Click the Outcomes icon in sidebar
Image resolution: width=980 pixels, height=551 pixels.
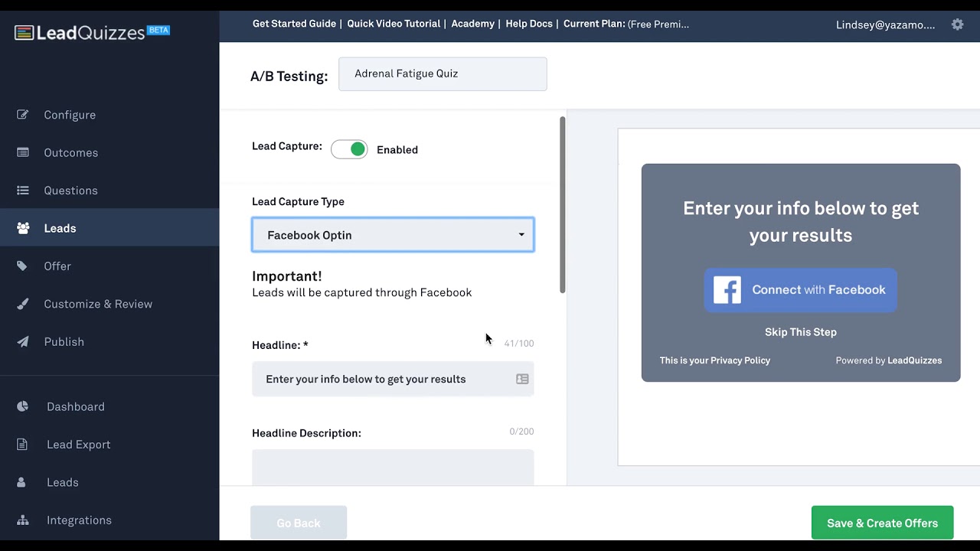[x=23, y=152]
